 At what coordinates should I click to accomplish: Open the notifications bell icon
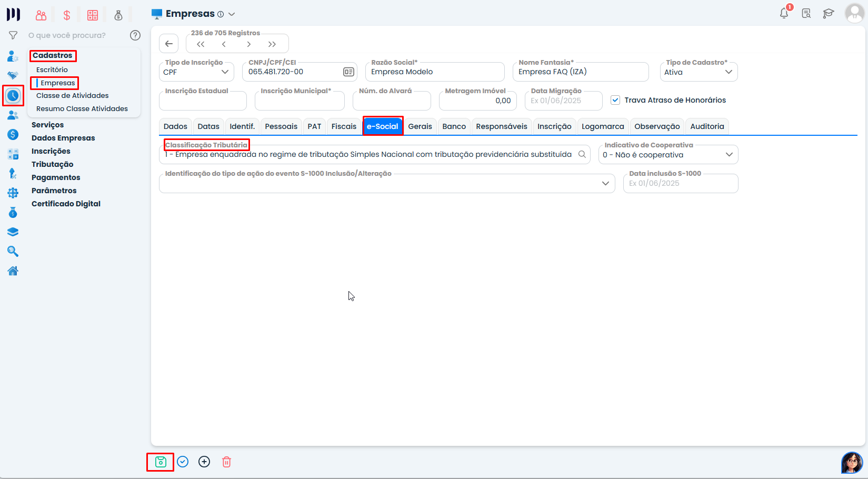[x=784, y=13]
